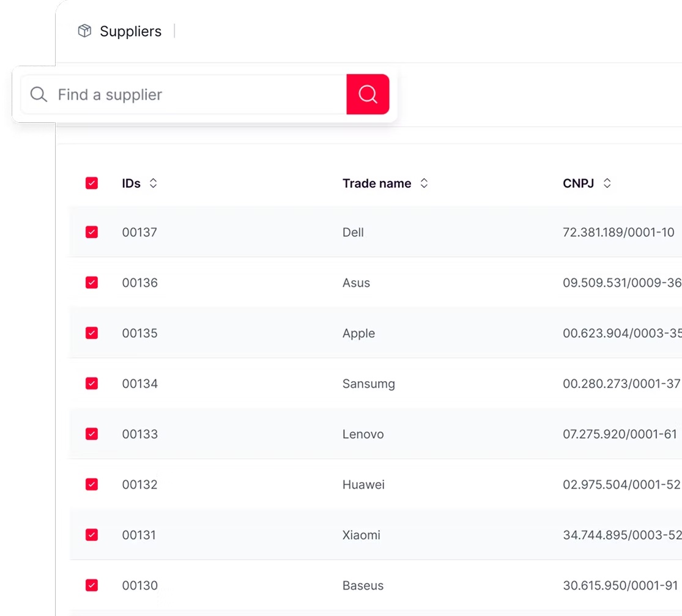Uncheck the Dell row checkbox
The image size is (682, 616).
point(92,232)
